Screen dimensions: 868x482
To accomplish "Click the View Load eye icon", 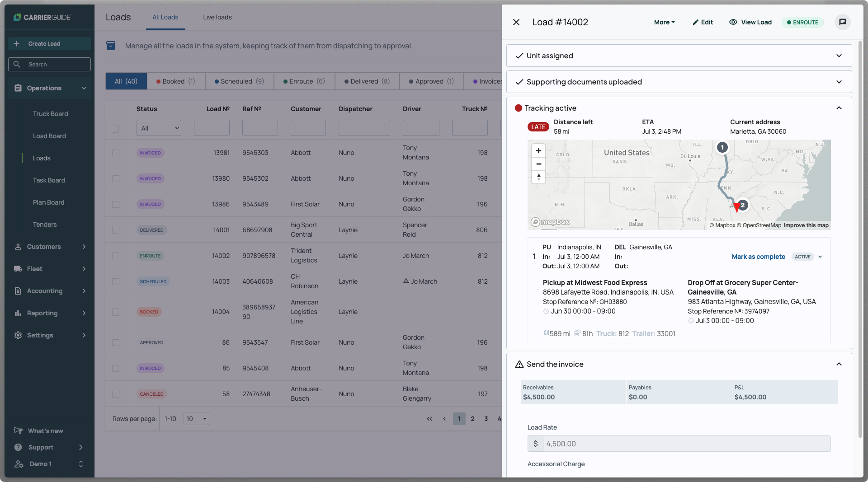I will click(x=733, y=22).
